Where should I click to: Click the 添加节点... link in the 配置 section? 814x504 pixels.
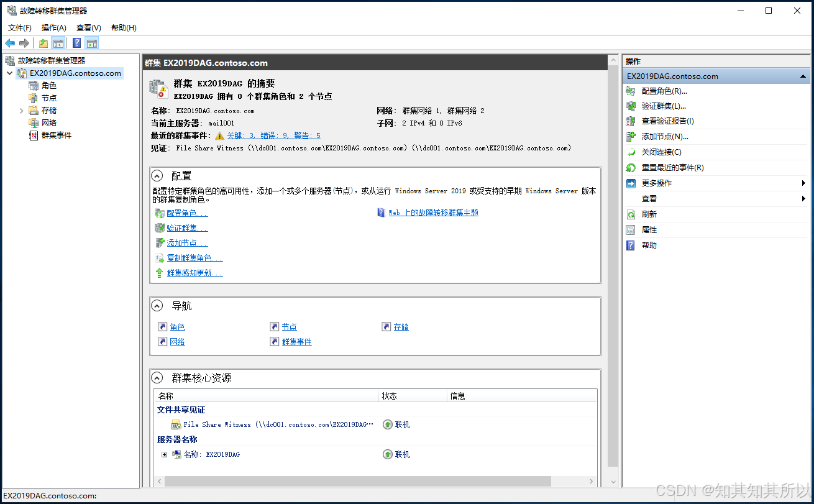pyautogui.click(x=187, y=243)
